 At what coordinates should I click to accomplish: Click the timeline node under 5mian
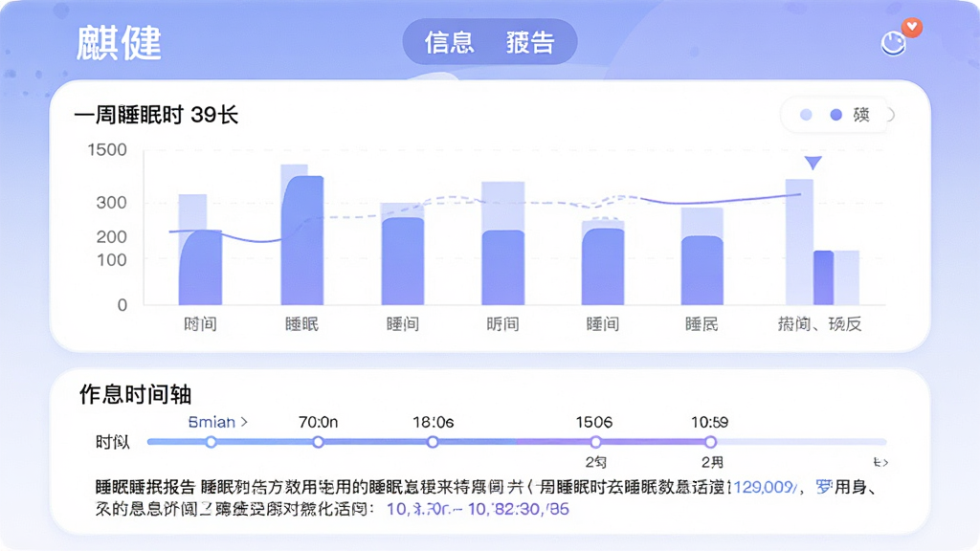click(x=212, y=442)
